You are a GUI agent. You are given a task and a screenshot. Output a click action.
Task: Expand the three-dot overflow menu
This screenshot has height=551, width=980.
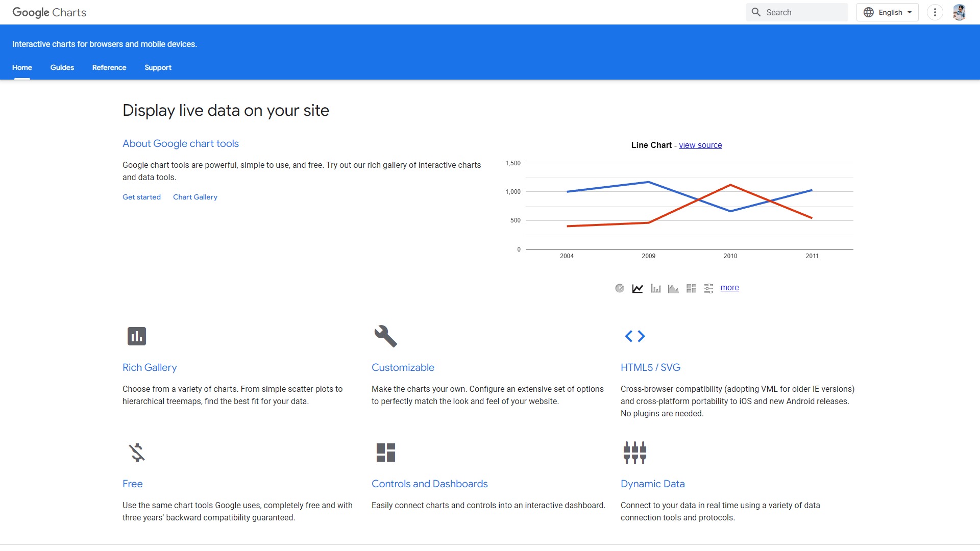[x=935, y=12]
